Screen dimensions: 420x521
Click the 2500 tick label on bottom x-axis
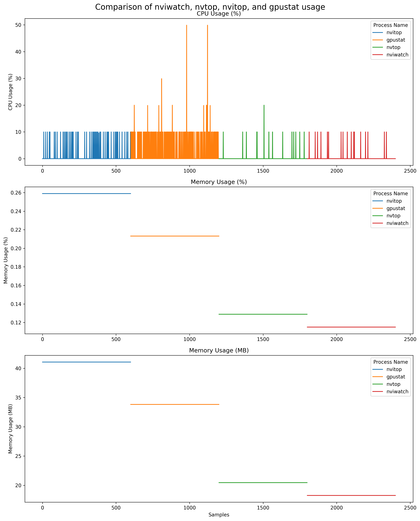tap(410, 508)
